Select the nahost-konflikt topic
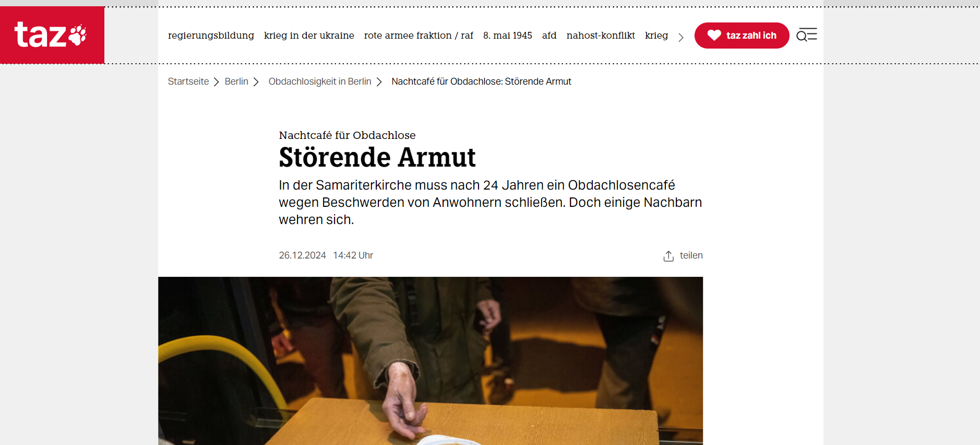The height and width of the screenshot is (445, 980). (x=601, y=36)
